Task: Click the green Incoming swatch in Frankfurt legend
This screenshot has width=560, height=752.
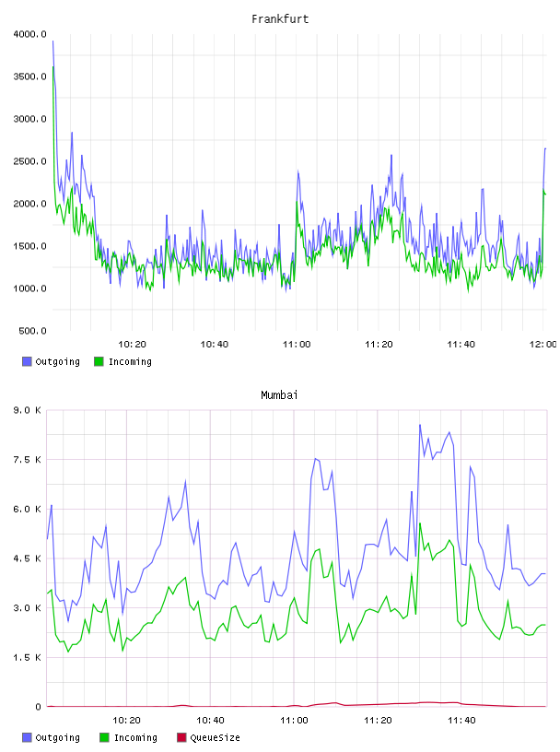Action: (x=99, y=361)
